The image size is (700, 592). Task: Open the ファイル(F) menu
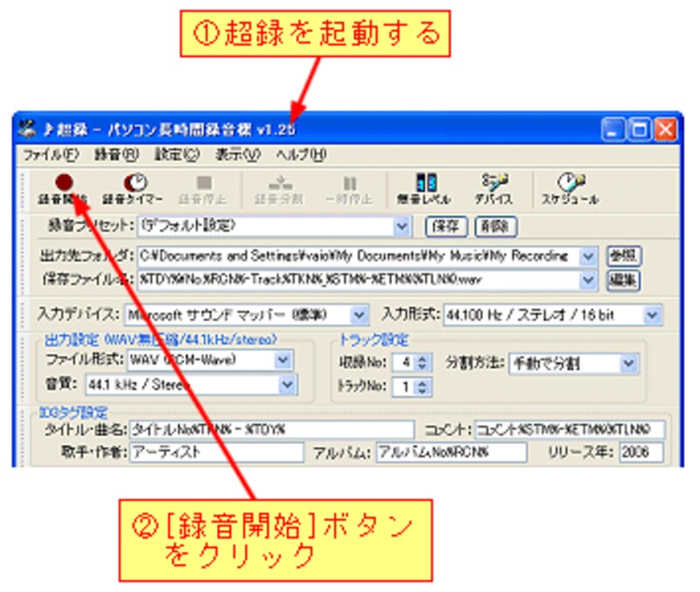[51, 155]
